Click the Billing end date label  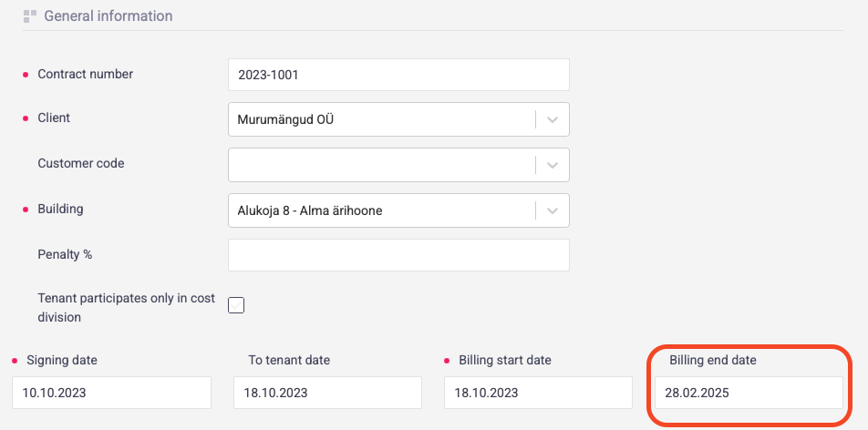713,360
